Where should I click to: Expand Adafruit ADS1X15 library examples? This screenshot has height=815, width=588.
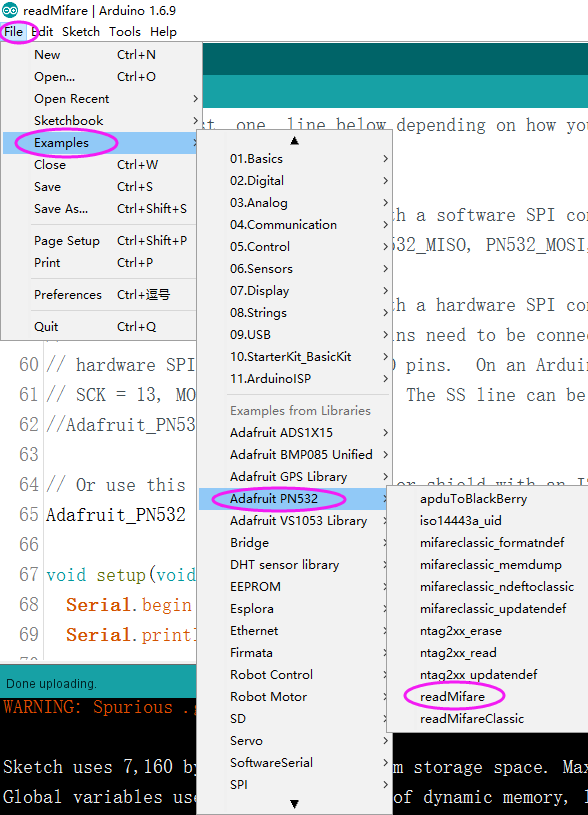(294, 432)
